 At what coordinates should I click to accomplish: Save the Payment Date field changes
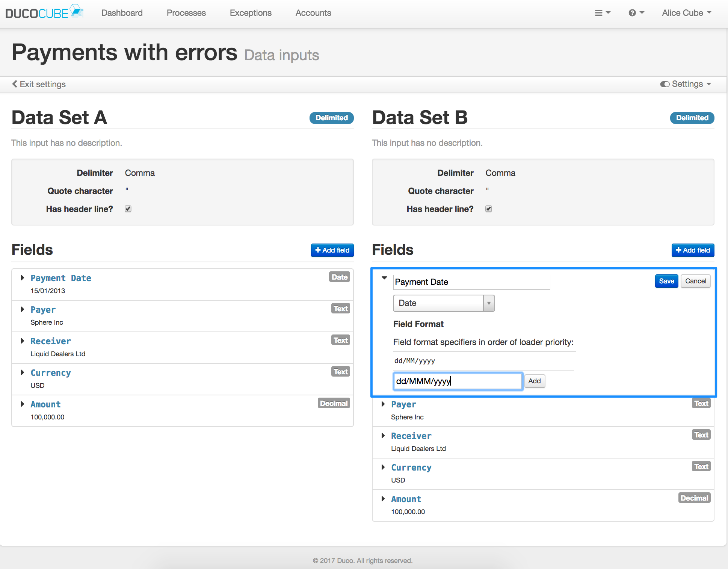tap(666, 281)
